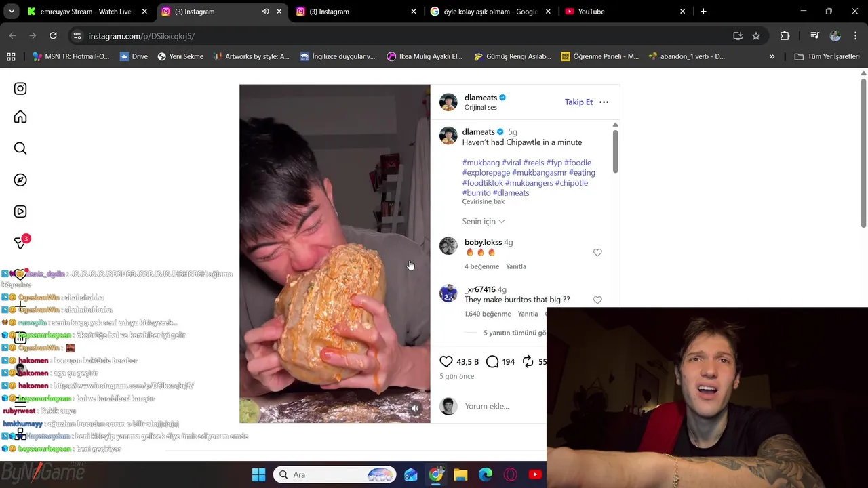Image resolution: width=868 pixels, height=488 pixels.
Task: Click the Yorum ekle comment field
Action: coord(502,406)
